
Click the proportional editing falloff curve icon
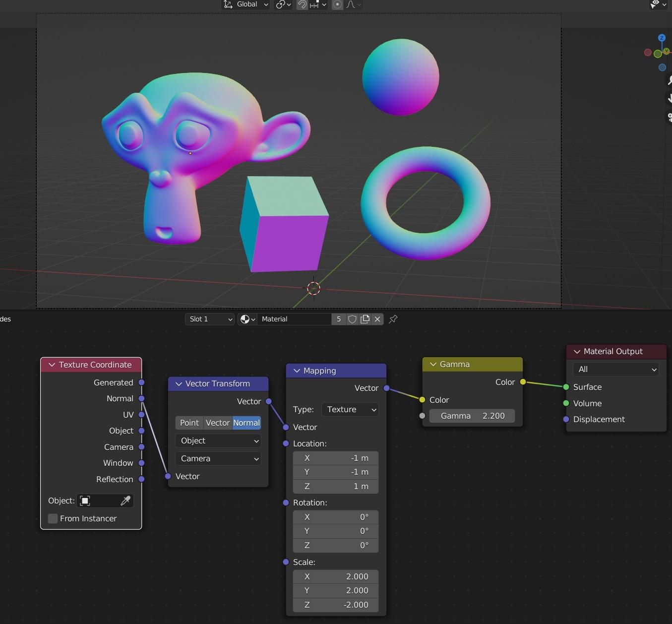click(x=351, y=5)
